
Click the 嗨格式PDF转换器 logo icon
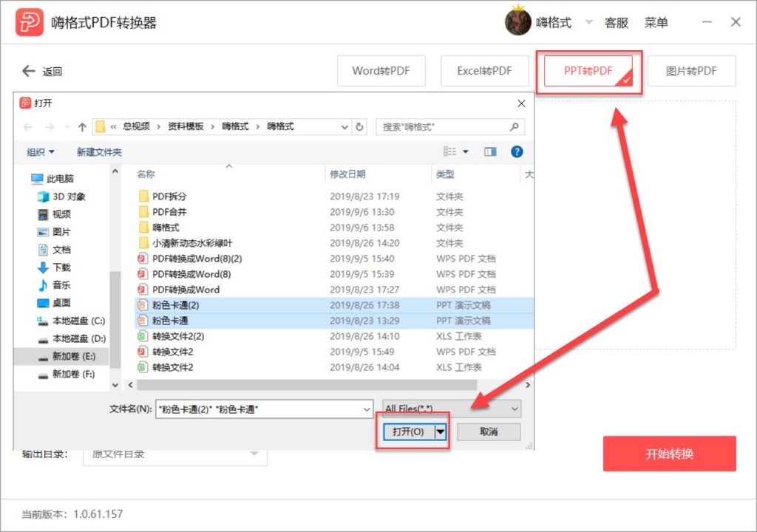tap(30, 22)
